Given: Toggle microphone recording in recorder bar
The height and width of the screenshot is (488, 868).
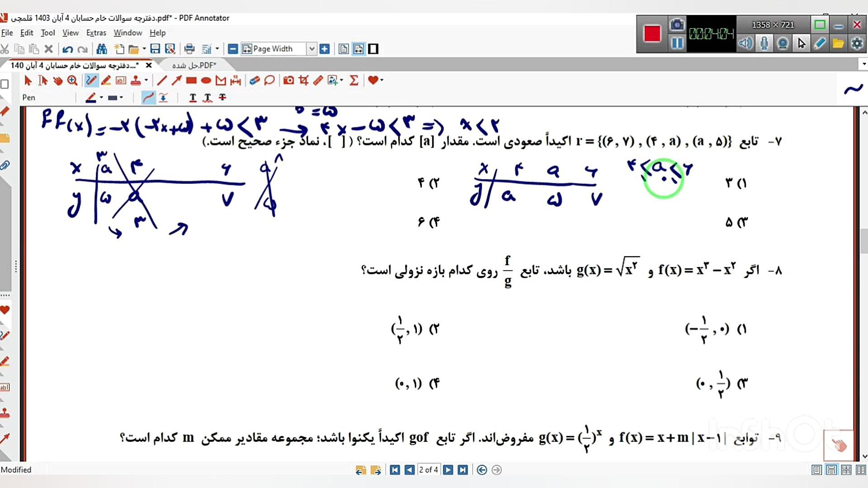Looking at the screenshot, I should click(764, 43).
